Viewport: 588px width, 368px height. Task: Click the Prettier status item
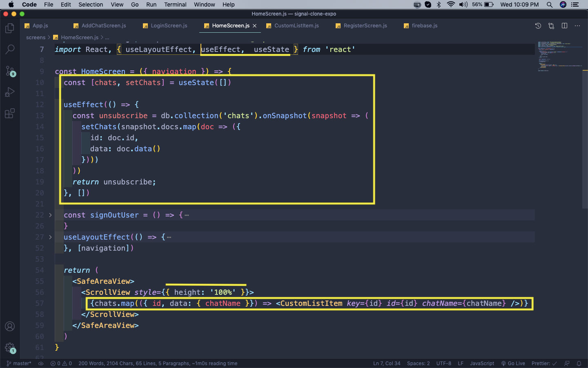click(x=544, y=364)
